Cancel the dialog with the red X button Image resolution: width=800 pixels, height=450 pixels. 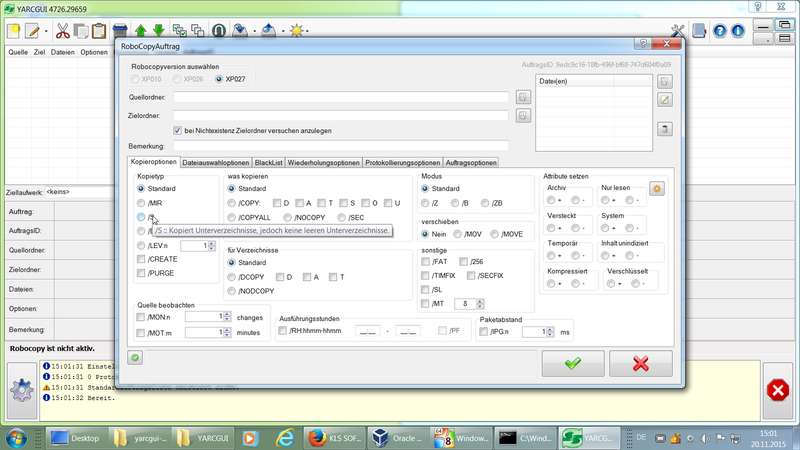click(641, 364)
